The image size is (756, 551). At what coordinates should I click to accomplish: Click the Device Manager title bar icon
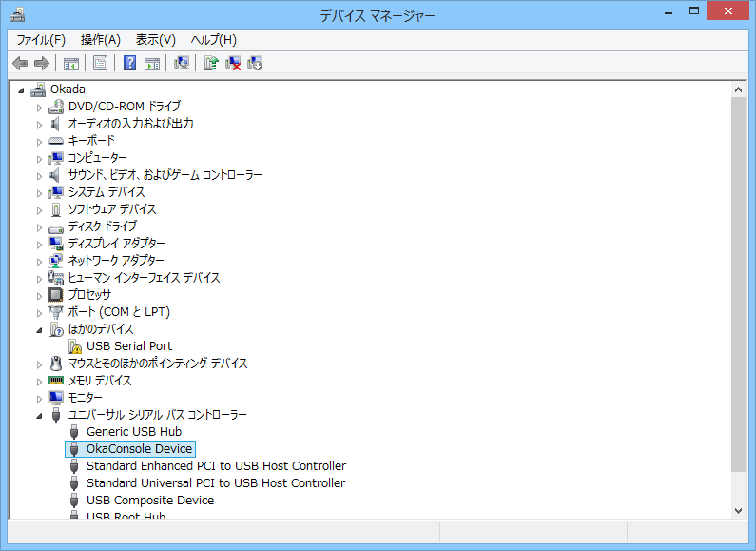tap(17, 15)
